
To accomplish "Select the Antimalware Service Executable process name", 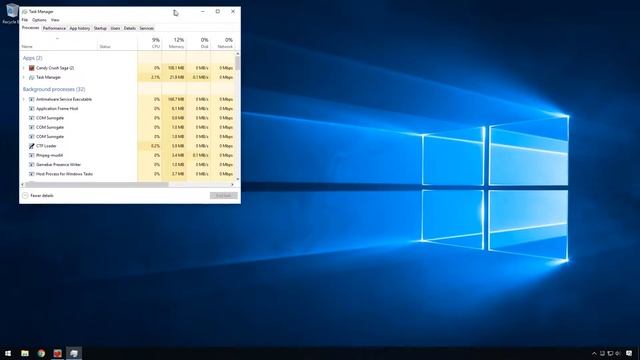I will [64, 99].
